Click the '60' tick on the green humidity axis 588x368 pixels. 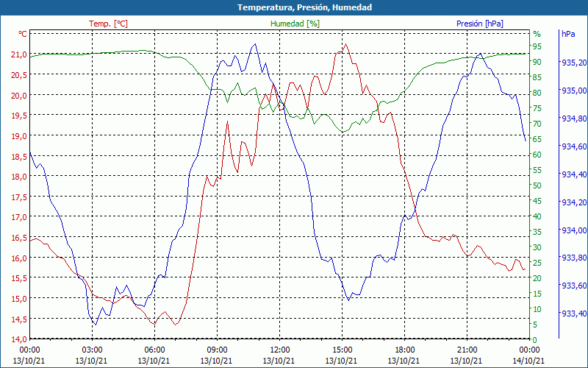(x=537, y=155)
